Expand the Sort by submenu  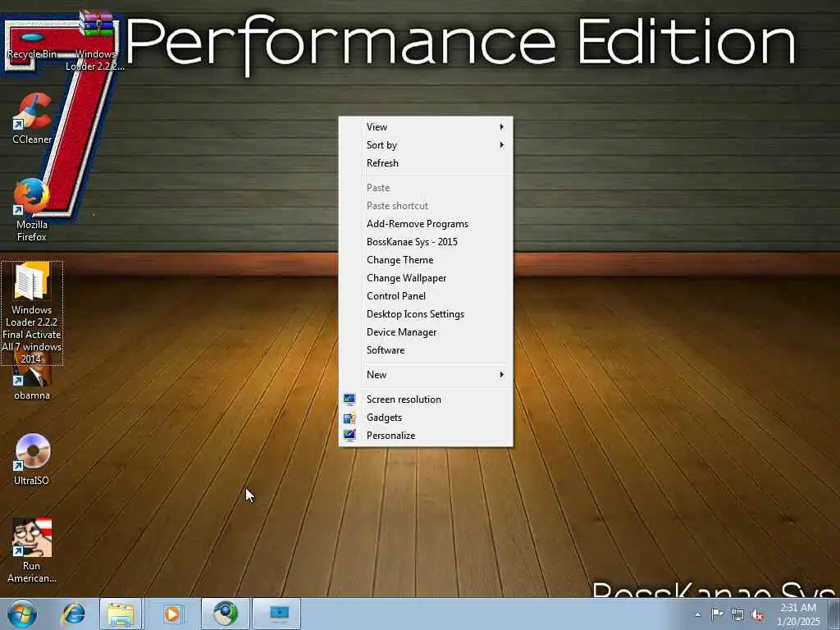(x=426, y=145)
